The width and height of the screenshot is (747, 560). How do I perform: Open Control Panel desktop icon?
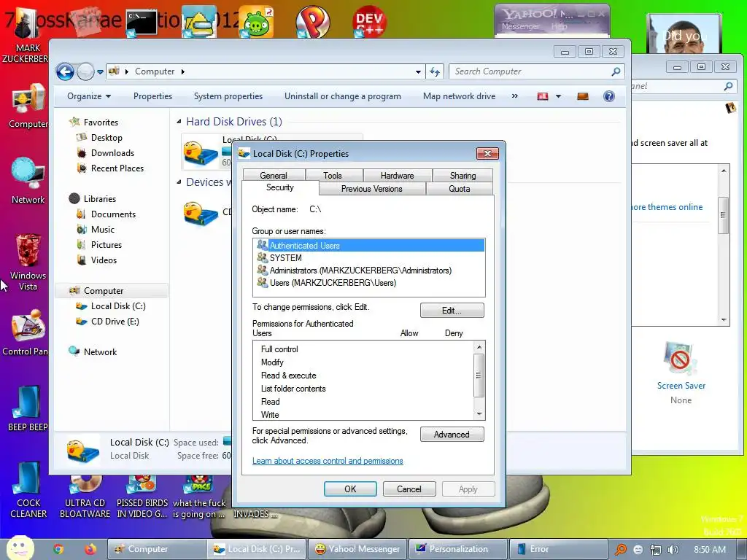pos(27,332)
